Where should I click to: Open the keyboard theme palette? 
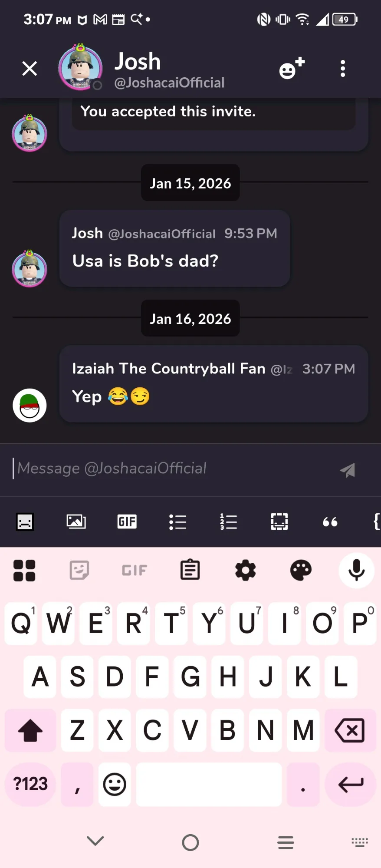[x=301, y=570]
